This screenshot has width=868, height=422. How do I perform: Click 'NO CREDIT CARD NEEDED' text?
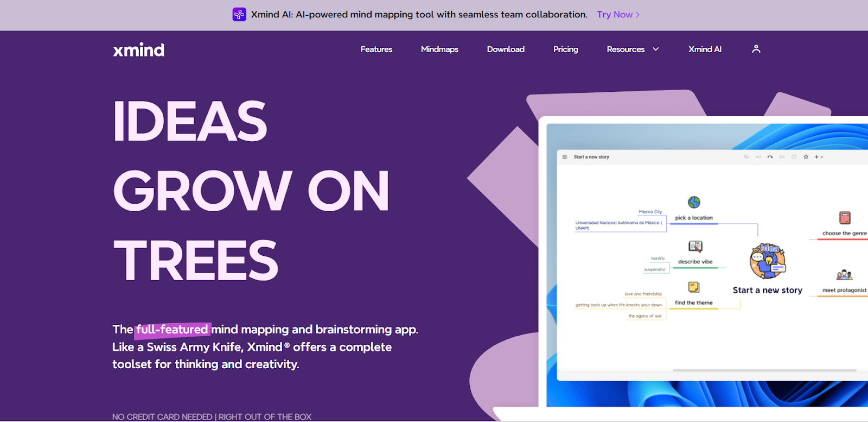[162, 417]
